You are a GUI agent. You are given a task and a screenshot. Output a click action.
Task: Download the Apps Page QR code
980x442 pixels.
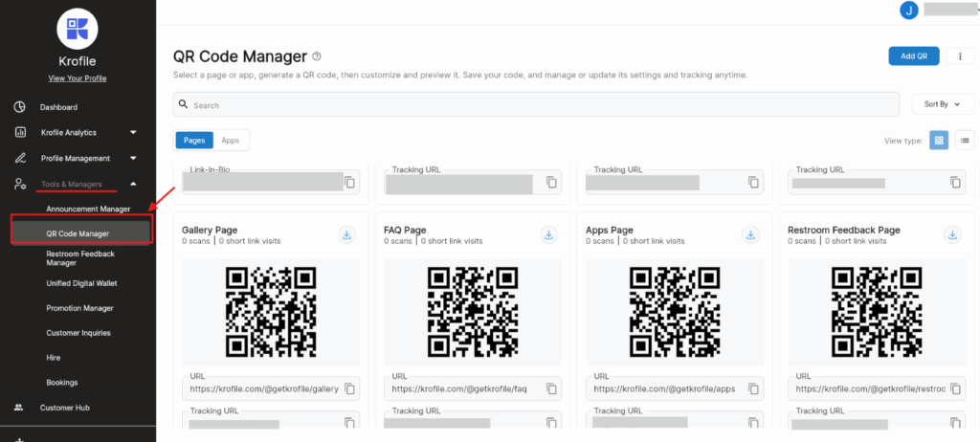tap(750, 235)
